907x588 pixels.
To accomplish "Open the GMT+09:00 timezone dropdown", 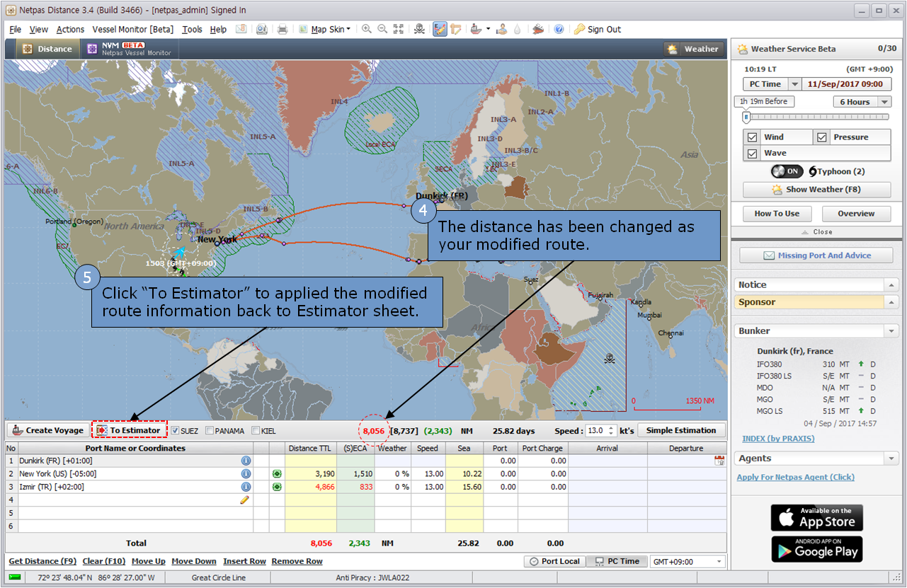I will (720, 561).
